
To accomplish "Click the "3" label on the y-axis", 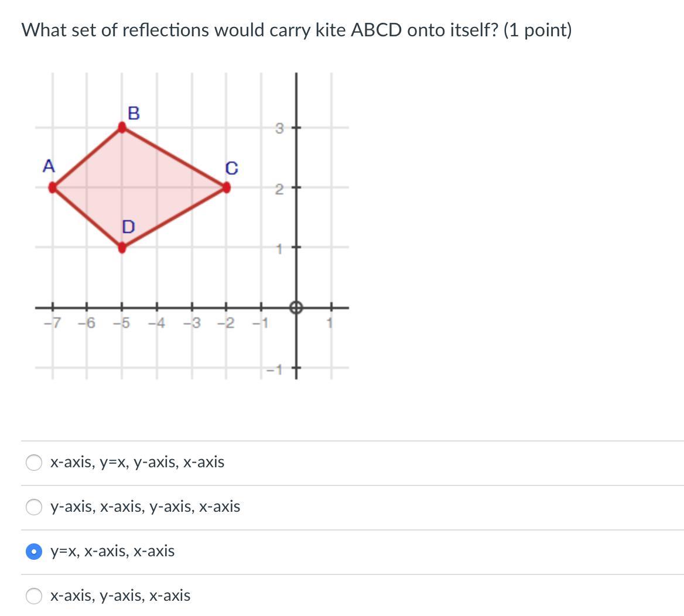I will click(x=280, y=128).
